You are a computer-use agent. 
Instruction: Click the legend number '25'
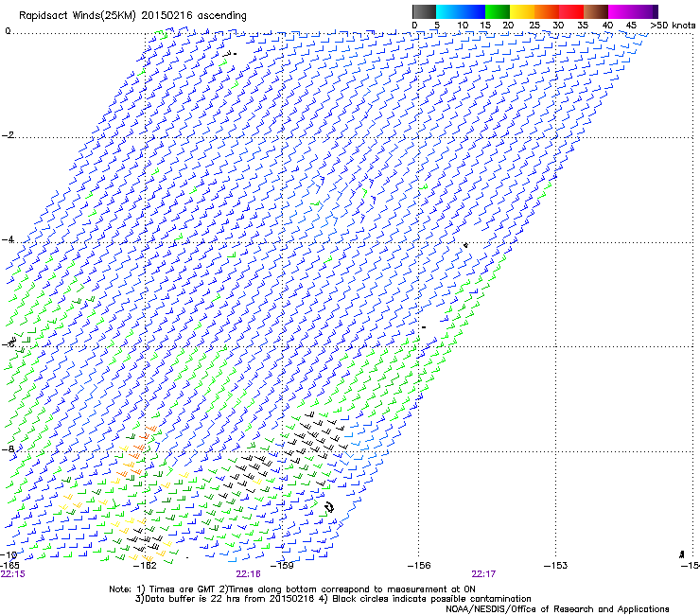534,25
